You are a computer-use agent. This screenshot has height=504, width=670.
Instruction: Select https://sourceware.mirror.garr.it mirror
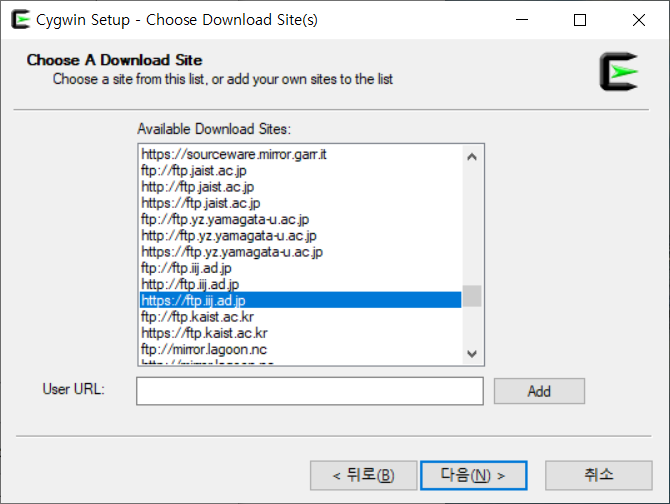(300, 154)
